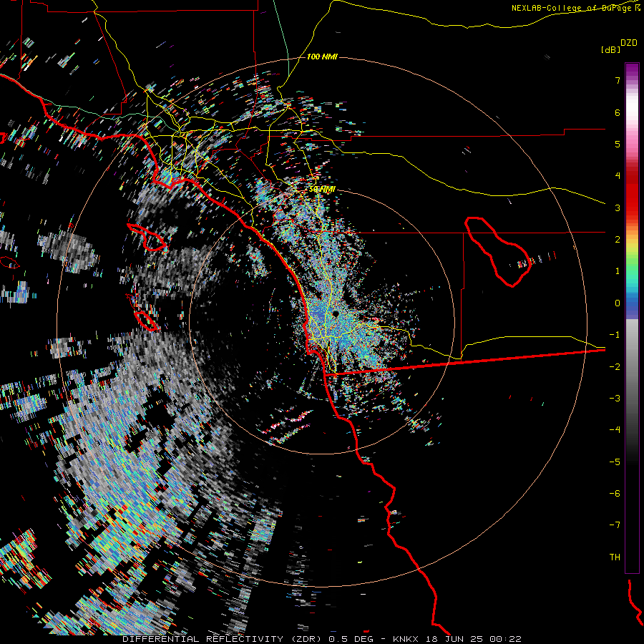Click scale value 3 on the legend
644x644 pixels.
tap(618, 208)
